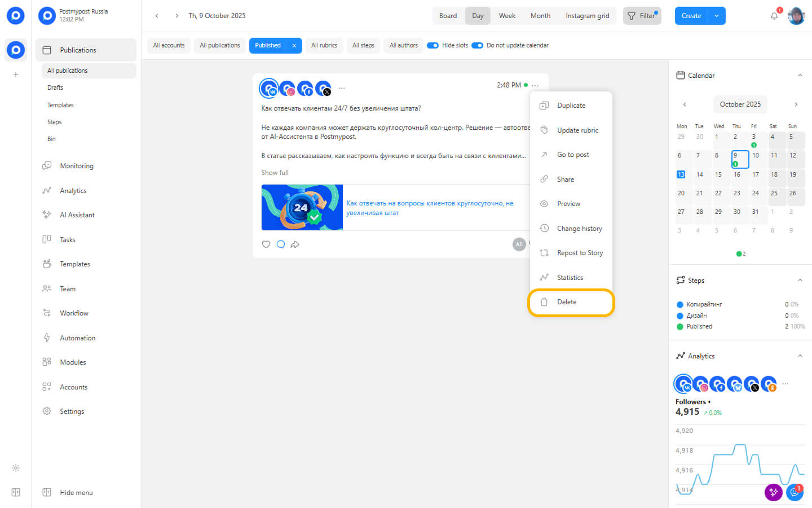Click the notification bell icon
This screenshot has height=508, width=812.
(774, 16)
